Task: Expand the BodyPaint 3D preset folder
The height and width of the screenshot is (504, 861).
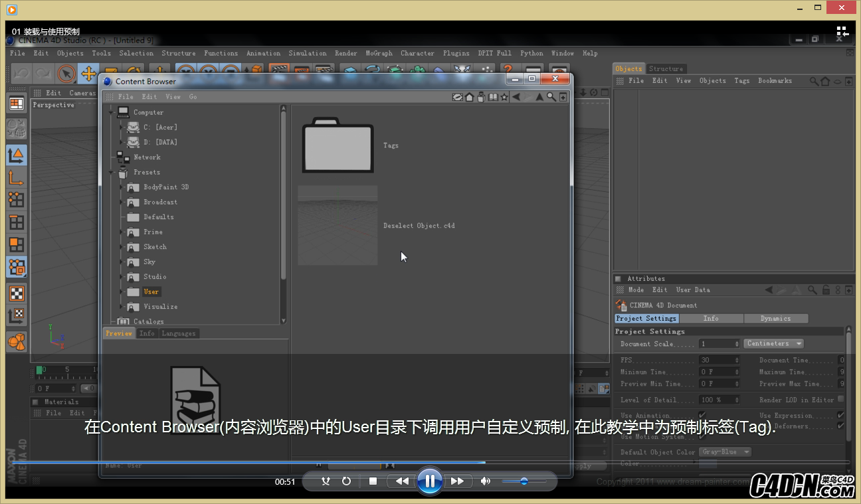Action: 121,187
